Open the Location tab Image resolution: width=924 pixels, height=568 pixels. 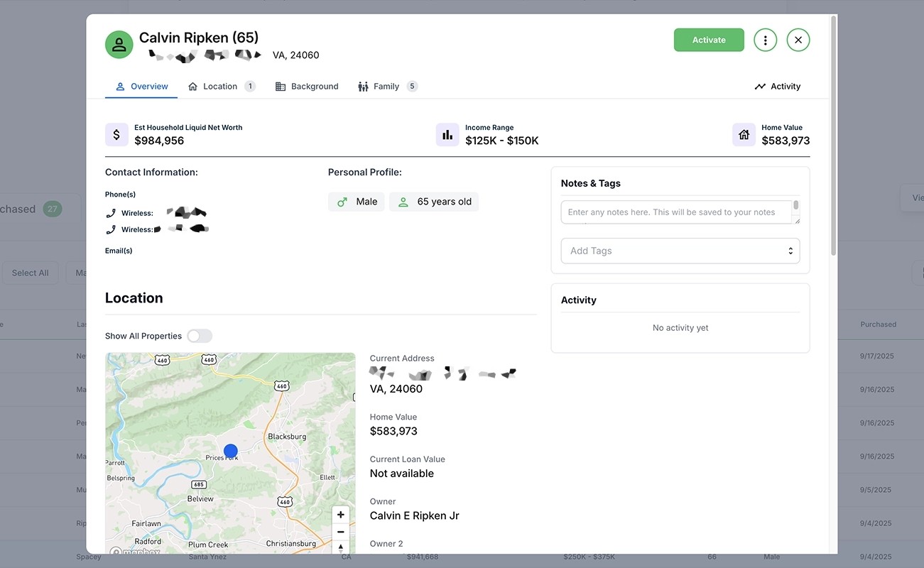pyautogui.click(x=221, y=86)
